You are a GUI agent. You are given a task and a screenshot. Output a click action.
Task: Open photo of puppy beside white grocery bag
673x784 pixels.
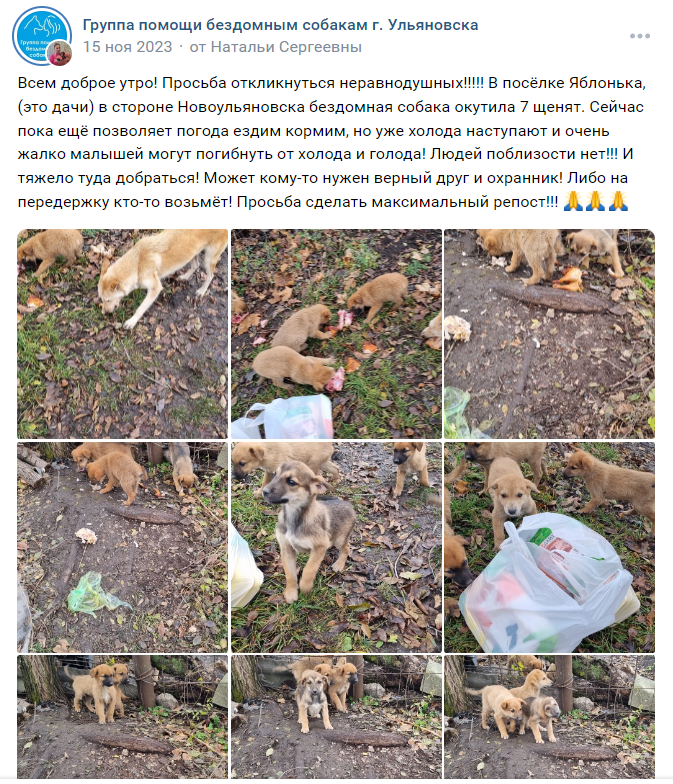pyautogui.click(x=550, y=548)
